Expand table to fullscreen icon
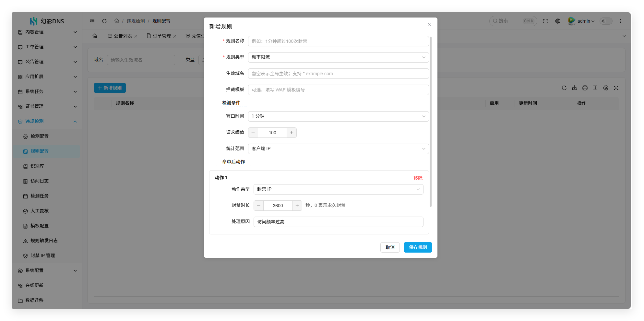 click(x=616, y=88)
